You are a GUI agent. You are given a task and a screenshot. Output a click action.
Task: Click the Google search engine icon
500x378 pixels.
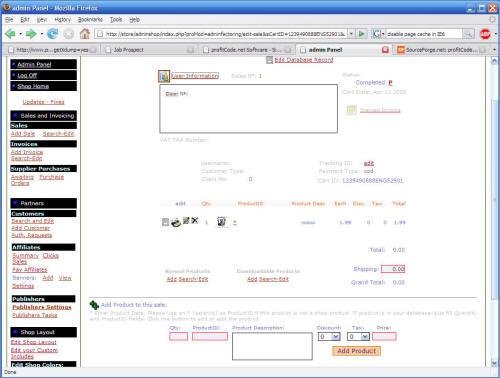pos(376,34)
